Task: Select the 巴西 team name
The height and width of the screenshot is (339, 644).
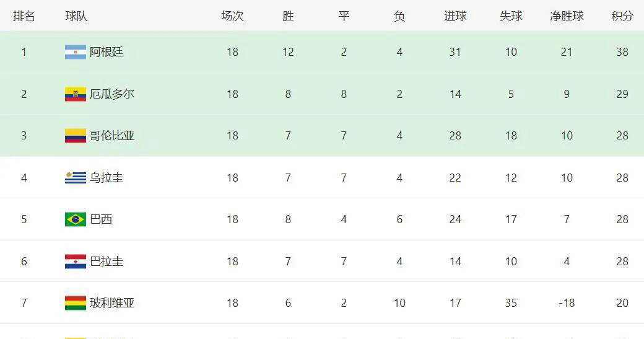Action: click(101, 219)
